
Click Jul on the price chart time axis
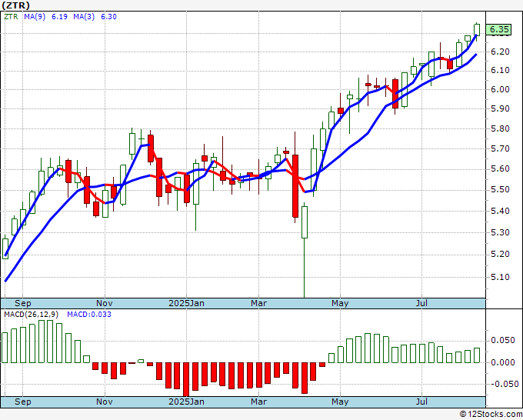point(421,303)
